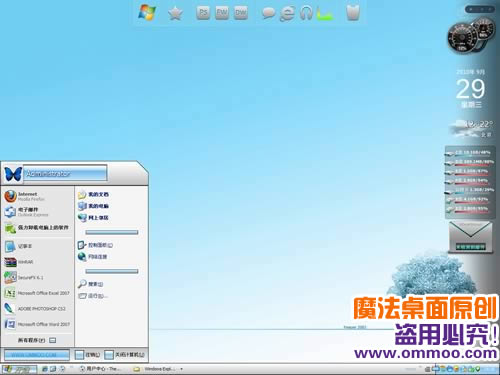Expand All Programs (所有程序) list
Viewport: 500px width, 375px height.
tap(37, 340)
